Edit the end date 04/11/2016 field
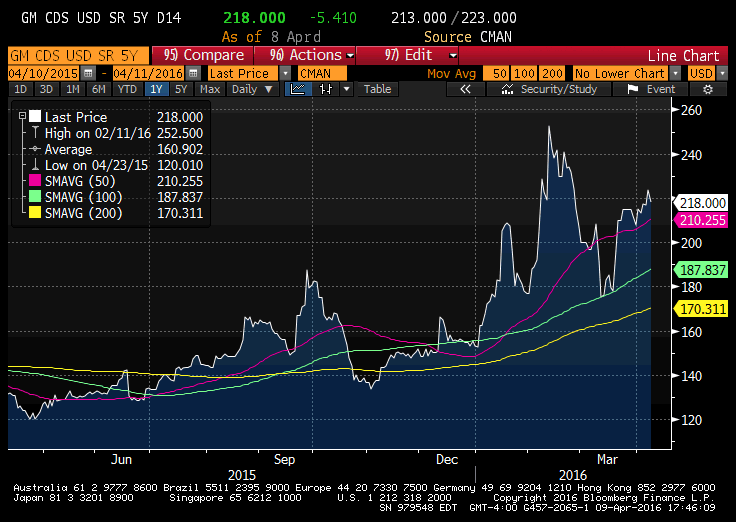Image resolution: width=736 pixels, height=522 pixels. tap(149, 74)
